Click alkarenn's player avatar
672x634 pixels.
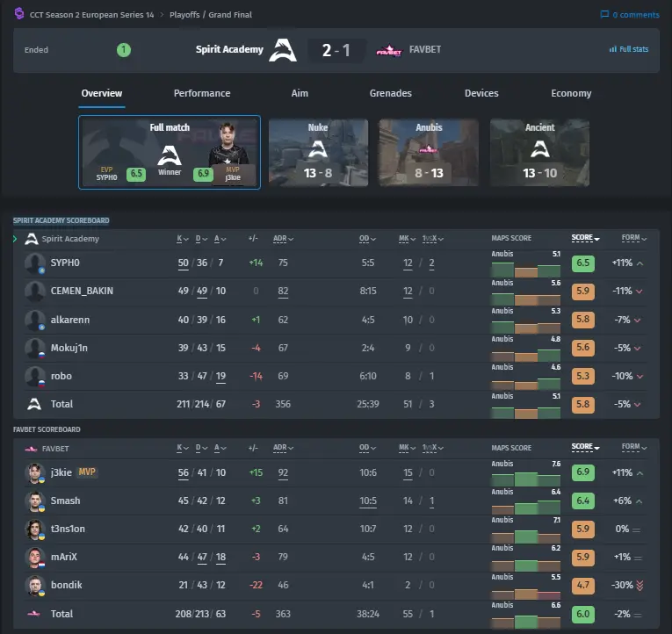pyautogui.click(x=35, y=320)
